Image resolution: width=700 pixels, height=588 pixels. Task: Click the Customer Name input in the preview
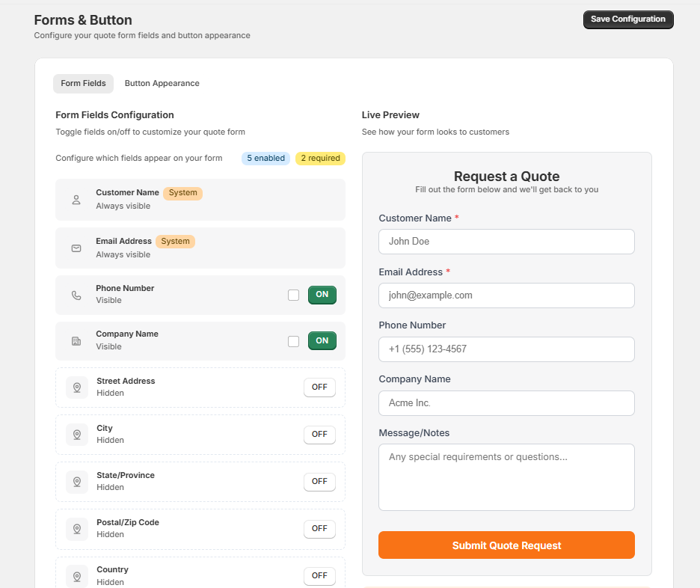(x=506, y=241)
